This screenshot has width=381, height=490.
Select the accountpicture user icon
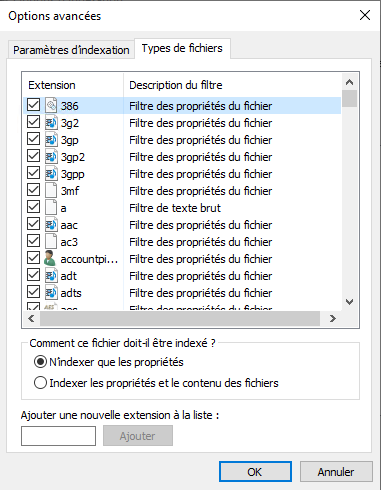(x=50, y=259)
